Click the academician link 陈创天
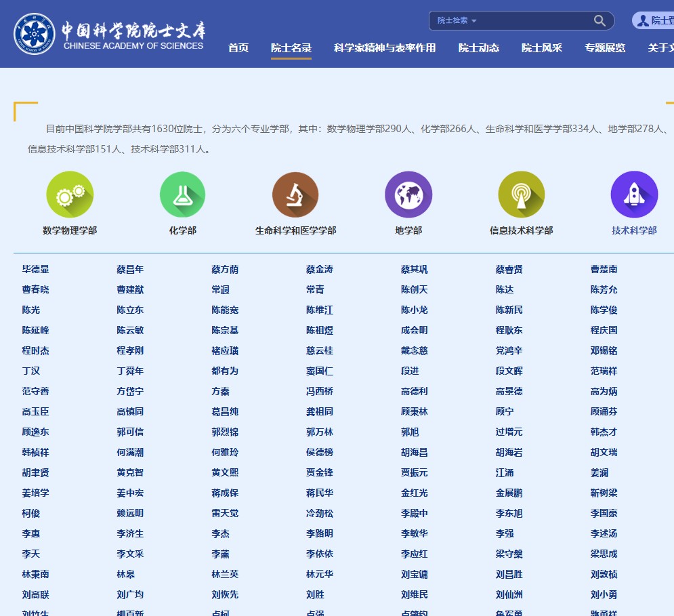The image size is (674, 616). point(413,289)
